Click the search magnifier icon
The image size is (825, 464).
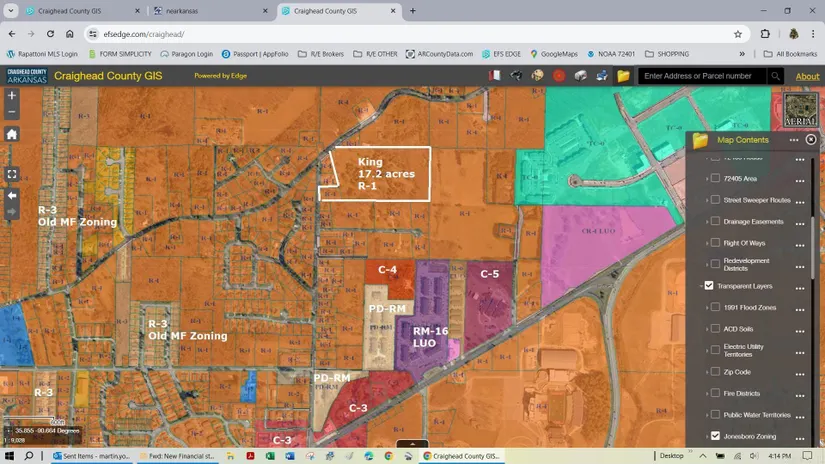(775, 76)
